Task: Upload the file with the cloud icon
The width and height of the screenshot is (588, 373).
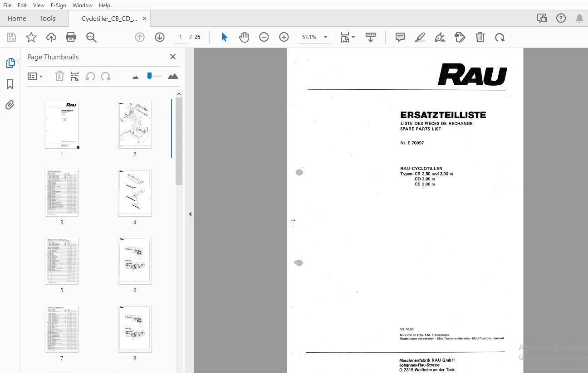Action: coord(51,37)
